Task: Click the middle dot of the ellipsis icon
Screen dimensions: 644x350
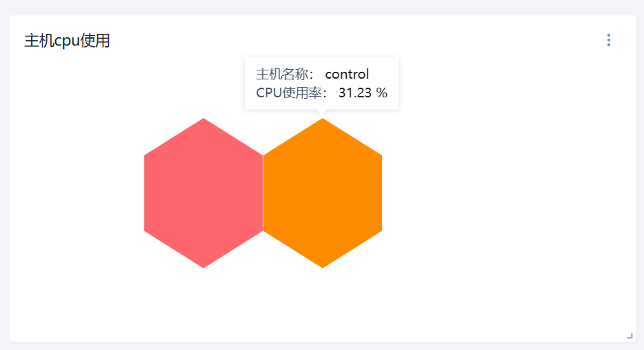Action: [608, 40]
